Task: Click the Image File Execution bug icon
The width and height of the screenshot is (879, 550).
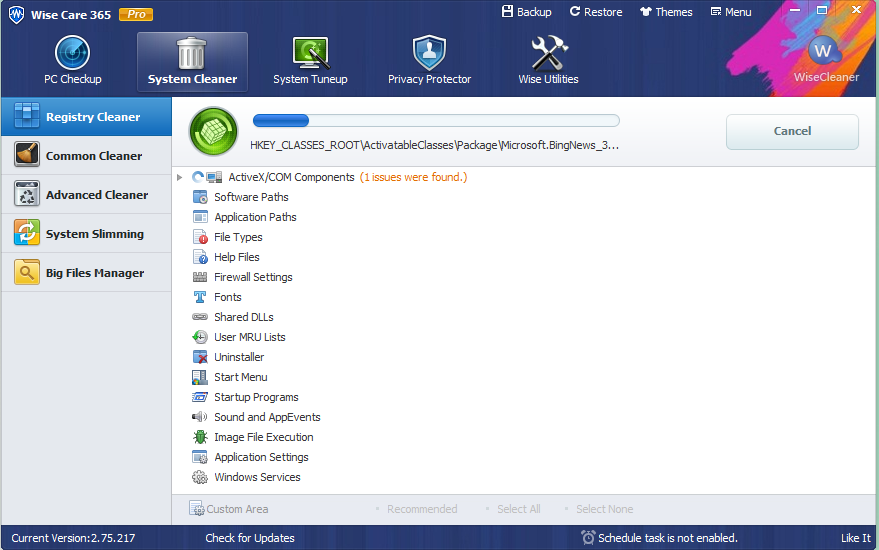Action: click(x=200, y=437)
